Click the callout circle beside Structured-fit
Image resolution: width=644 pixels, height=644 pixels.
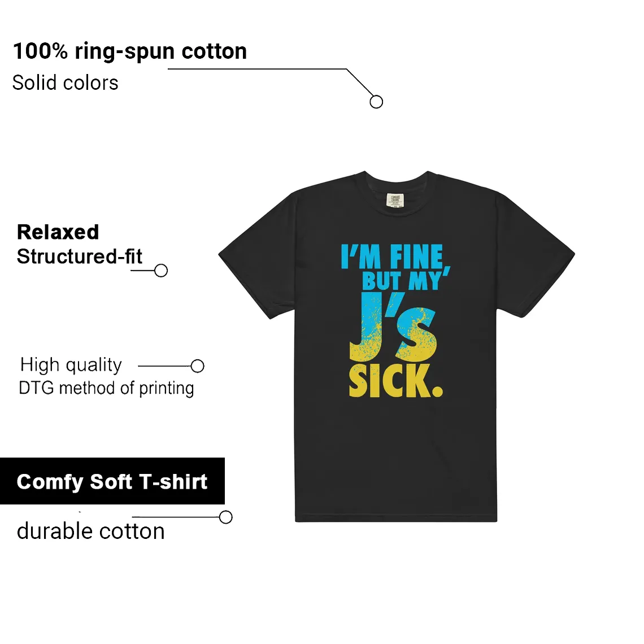(x=161, y=271)
